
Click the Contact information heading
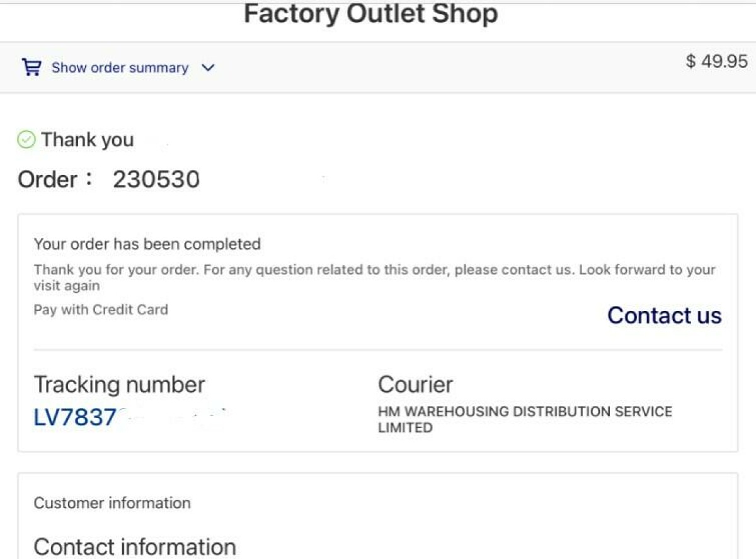tap(135, 546)
